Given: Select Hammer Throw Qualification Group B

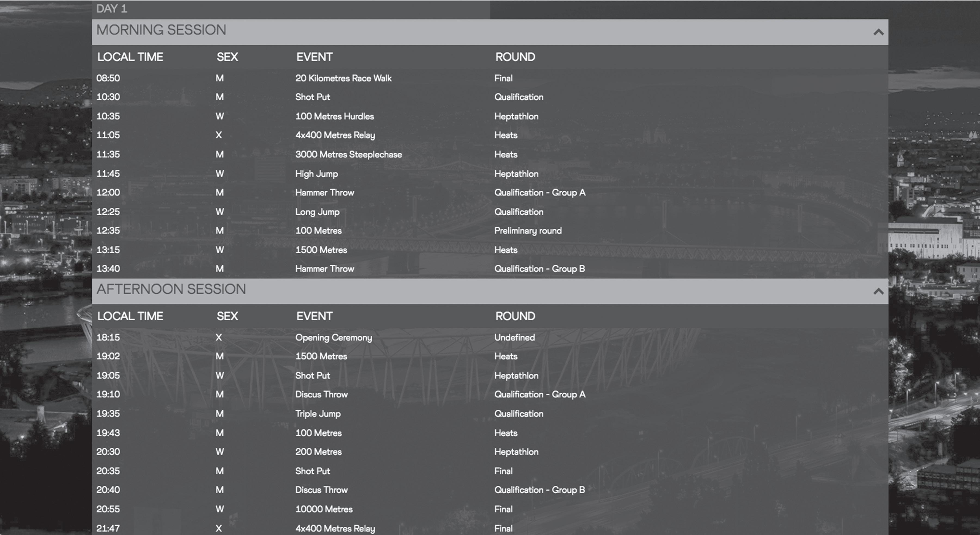Looking at the screenshot, I should tap(324, 269).
